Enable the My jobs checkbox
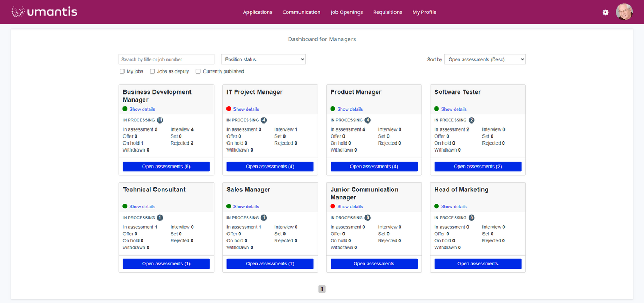This screenshot has width=644, height=303. point(122,71)
